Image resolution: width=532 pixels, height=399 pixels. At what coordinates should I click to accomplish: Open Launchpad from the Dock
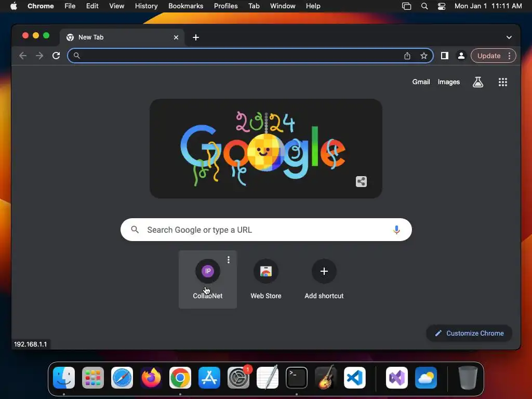(93, 378)
